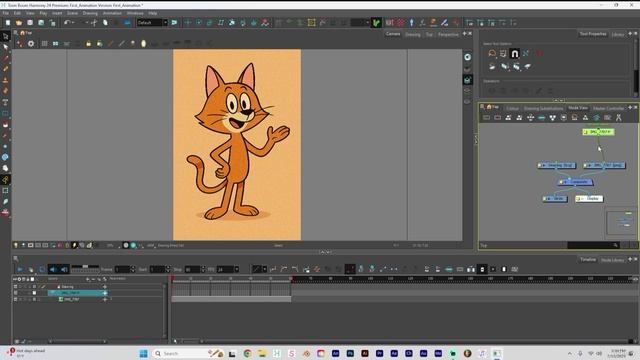
Task: Click the Cable Cutter scissors in Node View
Action: (x=618, y=118)
